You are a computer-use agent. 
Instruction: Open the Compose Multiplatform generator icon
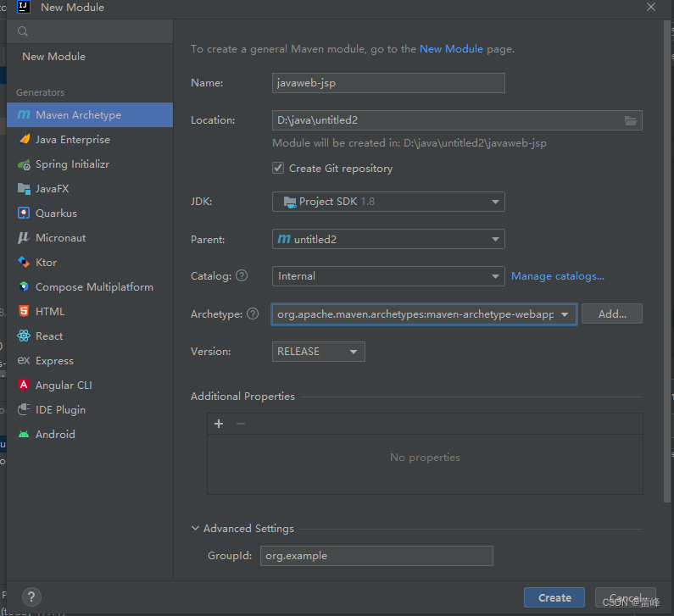click(24, 286)
